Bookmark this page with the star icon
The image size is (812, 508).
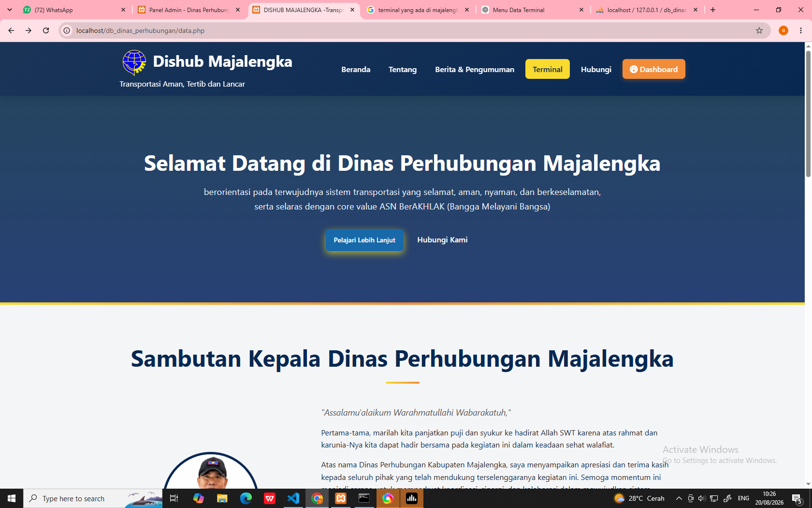tap(759, 30)
